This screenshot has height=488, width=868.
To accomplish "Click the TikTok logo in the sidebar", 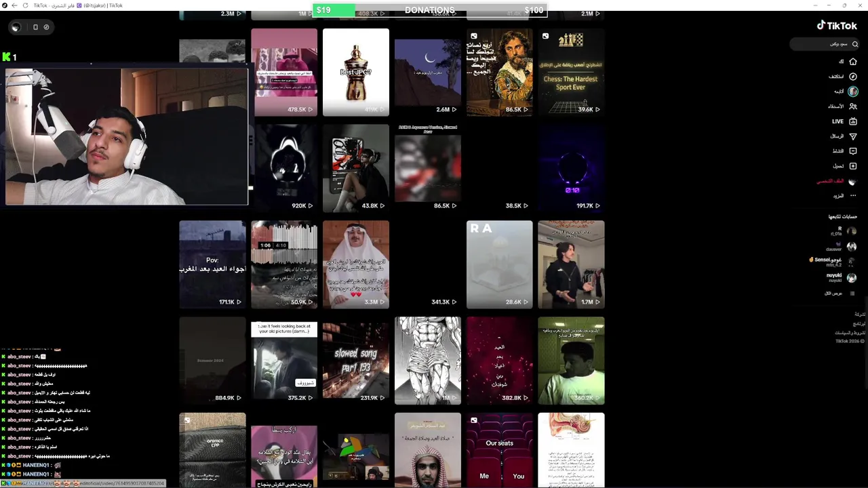I will coord(837,26).
